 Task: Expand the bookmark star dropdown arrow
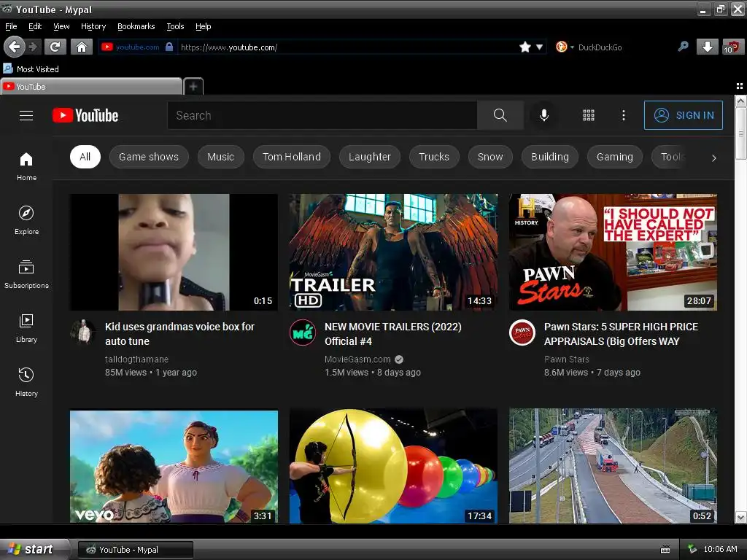pyautogui.click(x=539, y=47)
